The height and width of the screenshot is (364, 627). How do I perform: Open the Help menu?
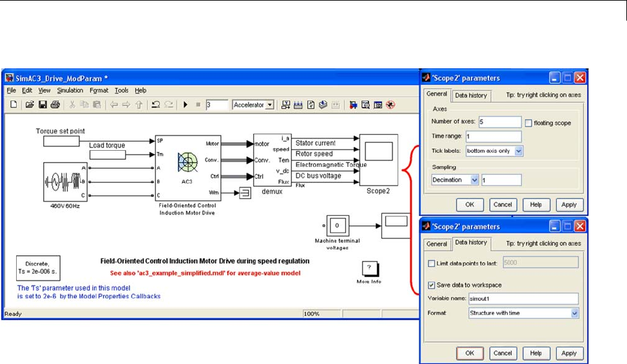(x=140, y=90)
